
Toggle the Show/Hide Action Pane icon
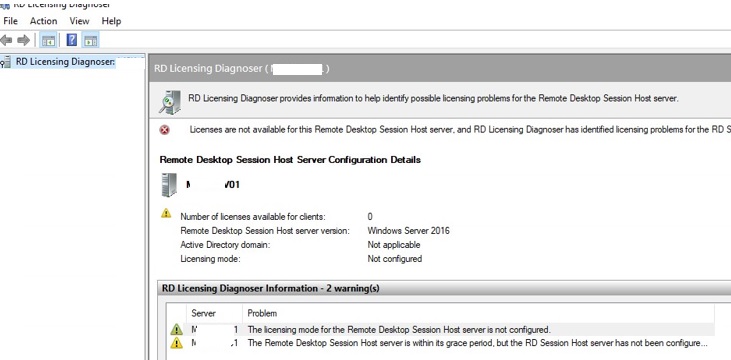tap(90, 41)
